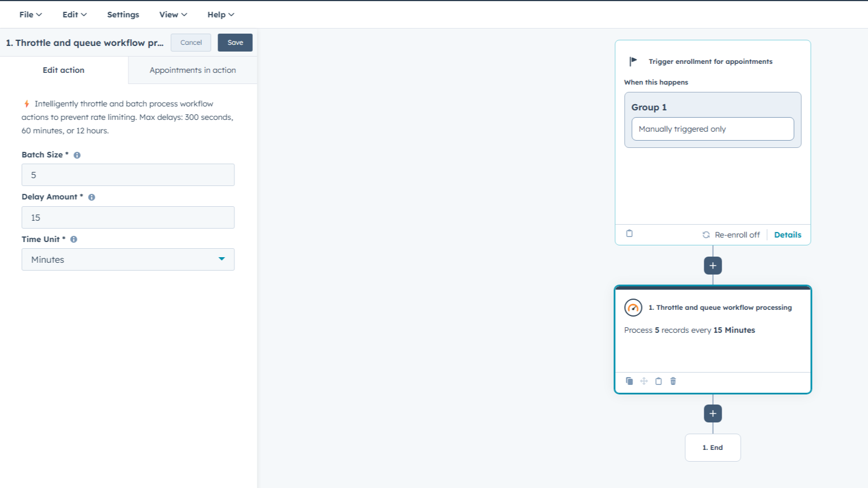Toggle the Re-enroll off setting
Image resolution: width=868 pixels, height=488 pixels.
coord(731,235)
